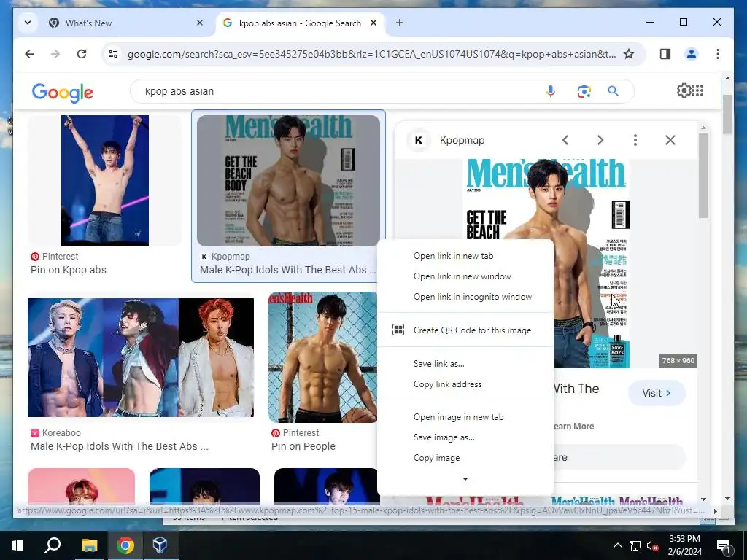Open Pin on Kpop abs result thumbnail
This screenshot has height=560, width=747.
click(105, 181)
